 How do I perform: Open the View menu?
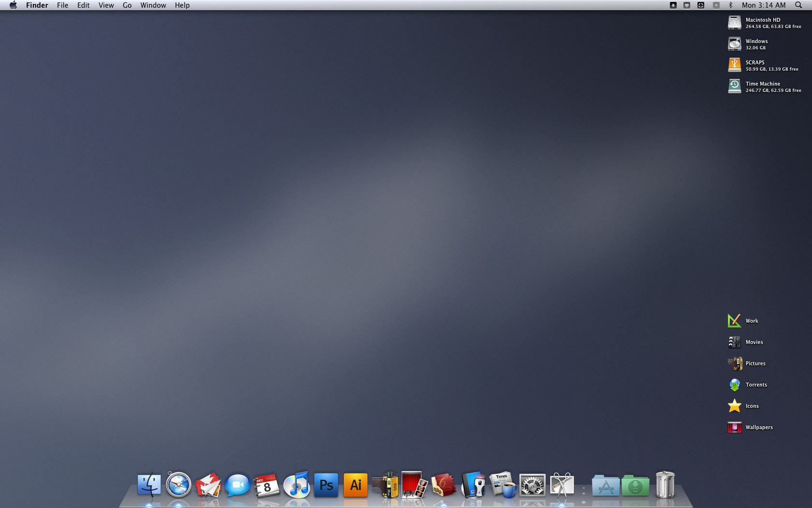[x=106, y=5]
